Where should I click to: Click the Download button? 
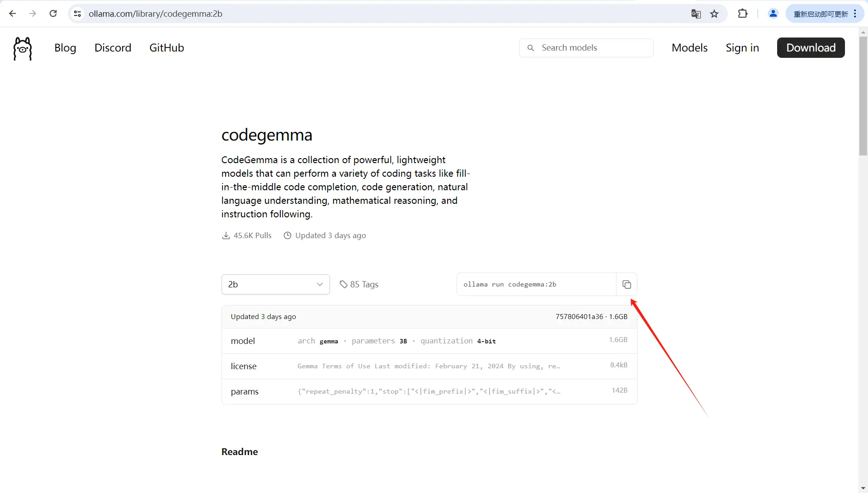tap(811, 48)
